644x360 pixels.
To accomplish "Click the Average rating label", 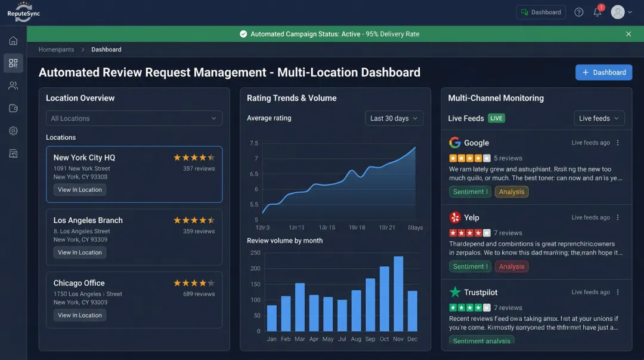I will click(269, 118).
